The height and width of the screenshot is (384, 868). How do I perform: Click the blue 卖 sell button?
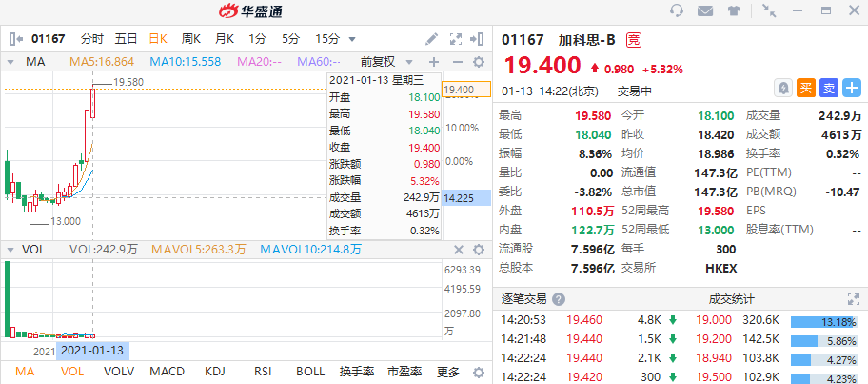pos(829,88)
